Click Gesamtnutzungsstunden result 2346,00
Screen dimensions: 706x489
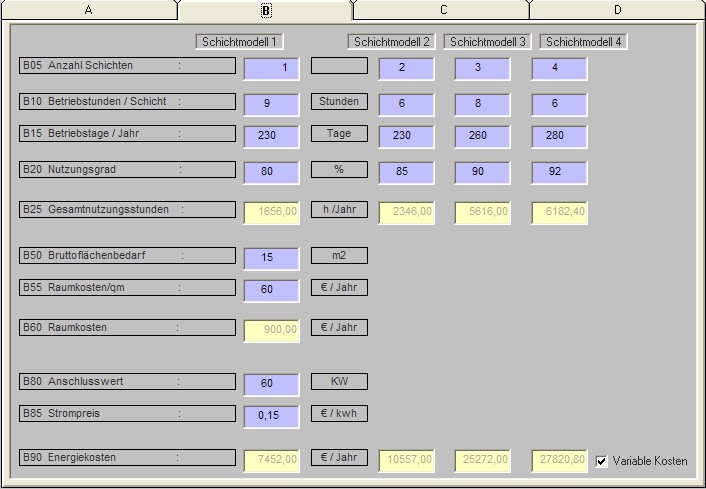click(406, 213)
